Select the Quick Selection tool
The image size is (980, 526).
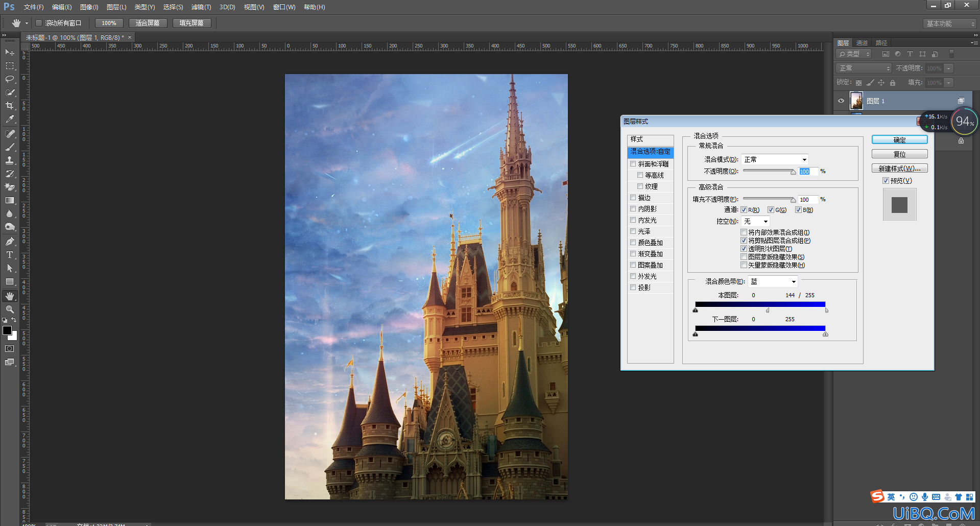(x=10, y=92)
